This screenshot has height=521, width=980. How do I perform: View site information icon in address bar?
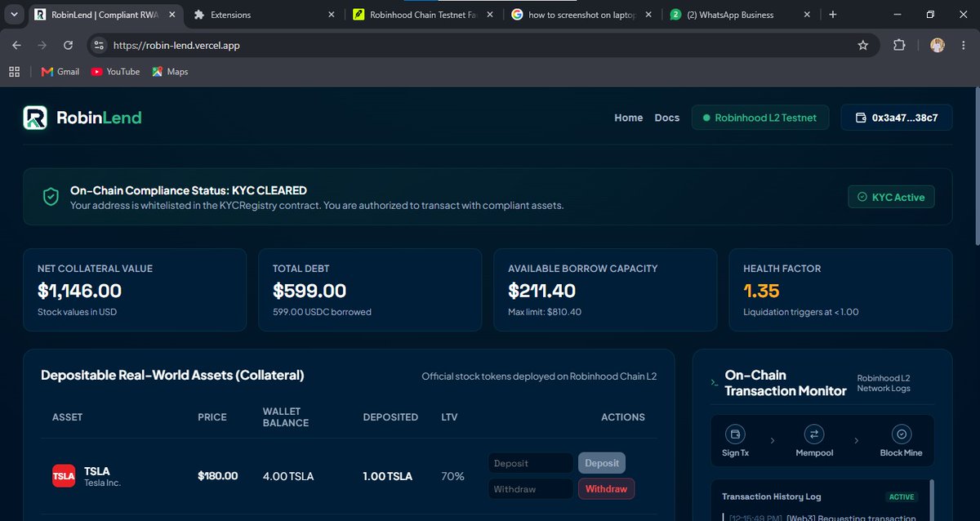tap(98, 46)
